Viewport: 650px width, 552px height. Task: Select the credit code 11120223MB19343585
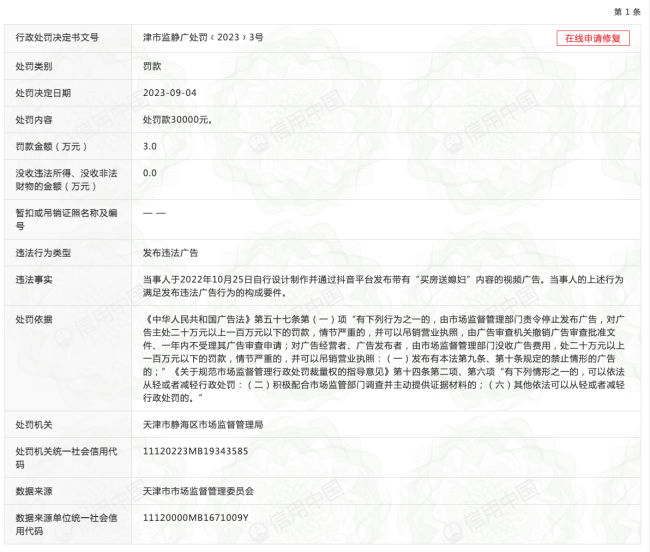195,451
